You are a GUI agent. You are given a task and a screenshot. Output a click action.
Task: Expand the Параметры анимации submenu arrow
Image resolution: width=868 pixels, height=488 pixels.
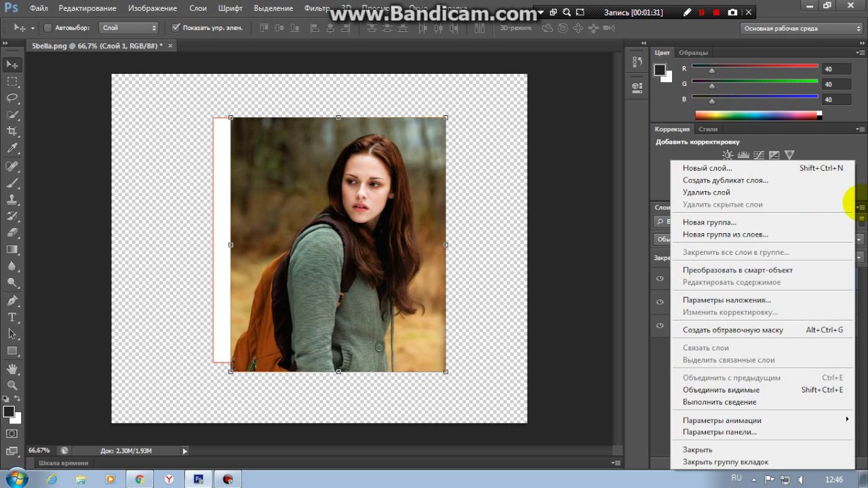(x=847, y=420)
